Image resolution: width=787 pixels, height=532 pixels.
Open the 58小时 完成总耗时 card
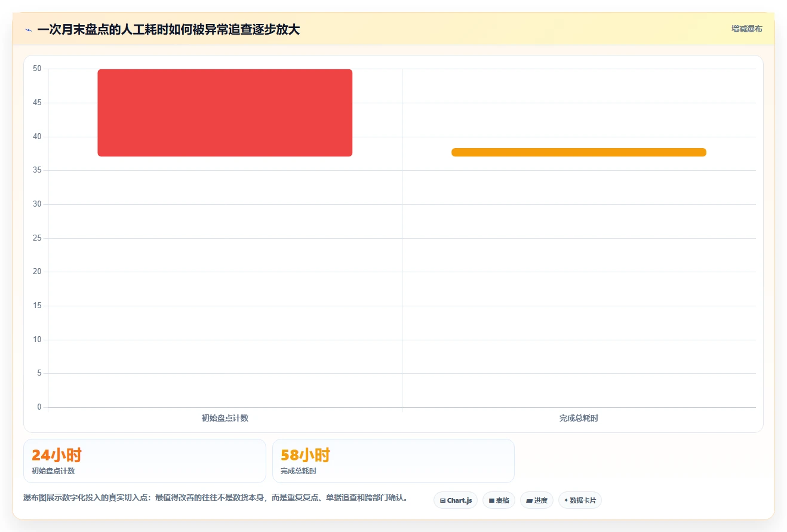coord(393,461)
